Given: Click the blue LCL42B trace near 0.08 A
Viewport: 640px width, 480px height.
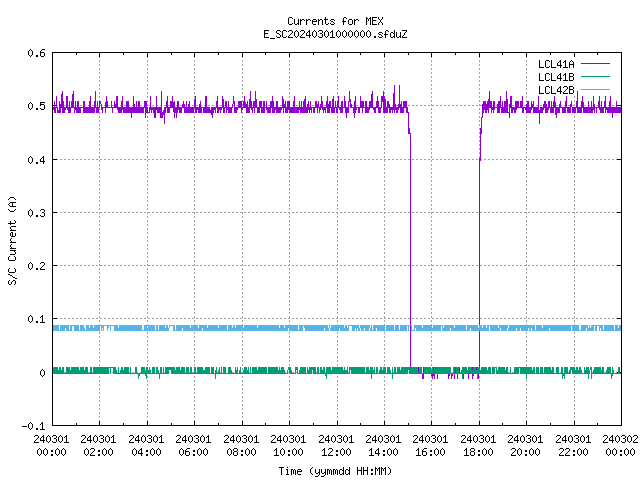Looking at the screenshot, I should [x=337, y=328].
